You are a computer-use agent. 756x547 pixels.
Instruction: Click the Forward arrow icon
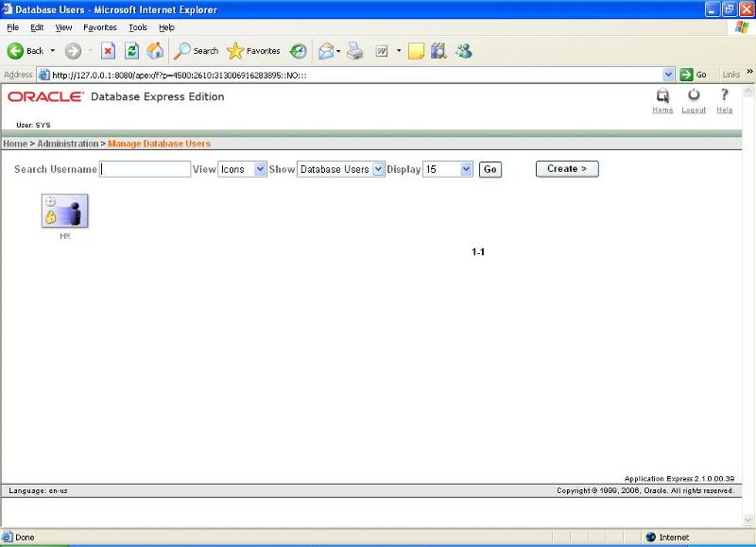click(x=74, y=51)
